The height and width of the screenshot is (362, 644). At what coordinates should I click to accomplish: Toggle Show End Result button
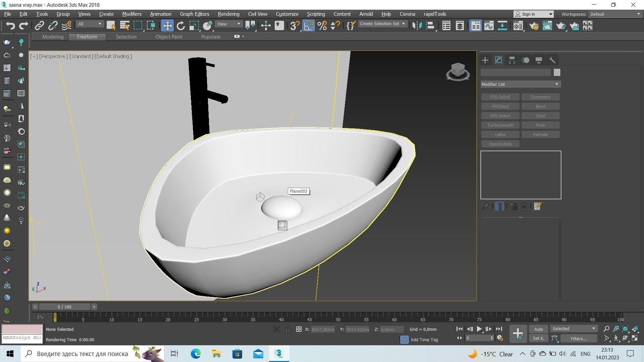pyautogui.click(x=499, y=207)
